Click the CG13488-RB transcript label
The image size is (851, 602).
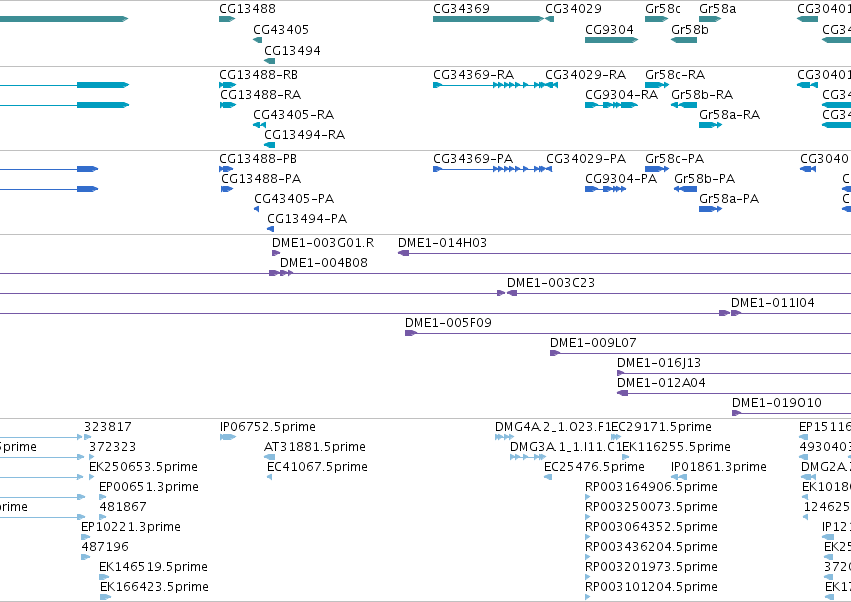click(x=258, y=74)
